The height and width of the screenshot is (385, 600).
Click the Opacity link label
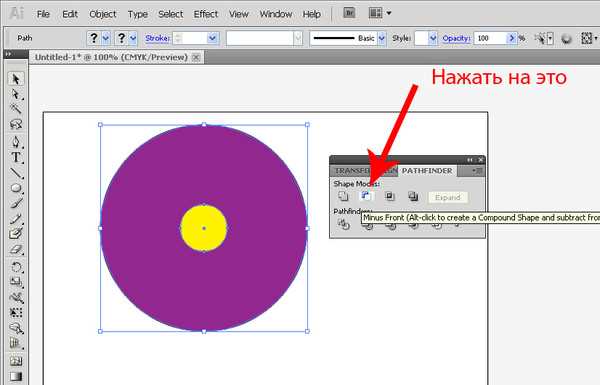tap(456, 38)
